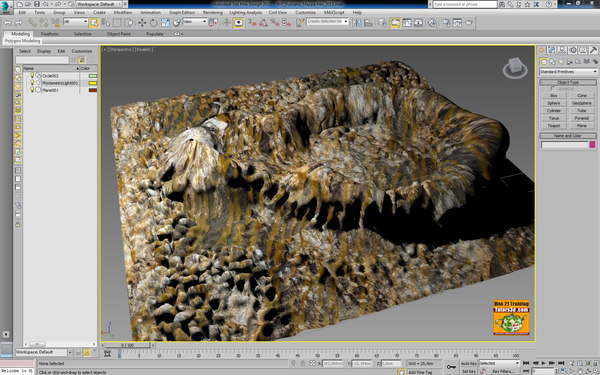Click the Bind to Space Warp tool
This screenshot has width=600, height=375.
(x=56, y=23)
